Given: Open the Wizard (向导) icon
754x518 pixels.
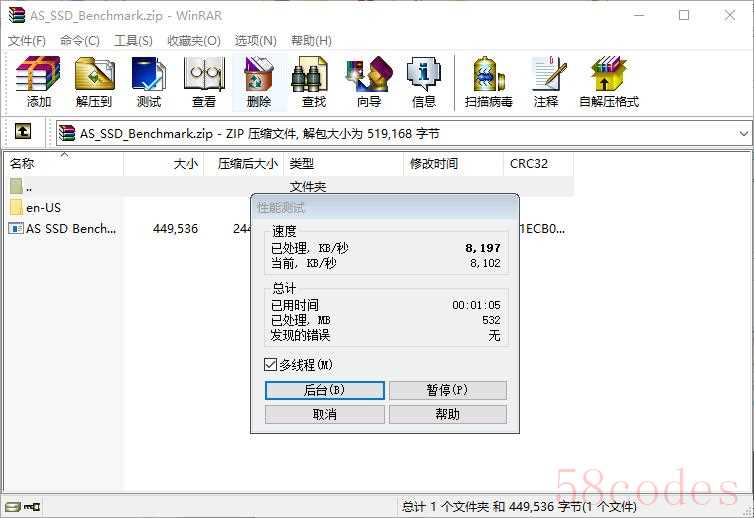Looking at the screenshot, I should (x=369, y=82).
